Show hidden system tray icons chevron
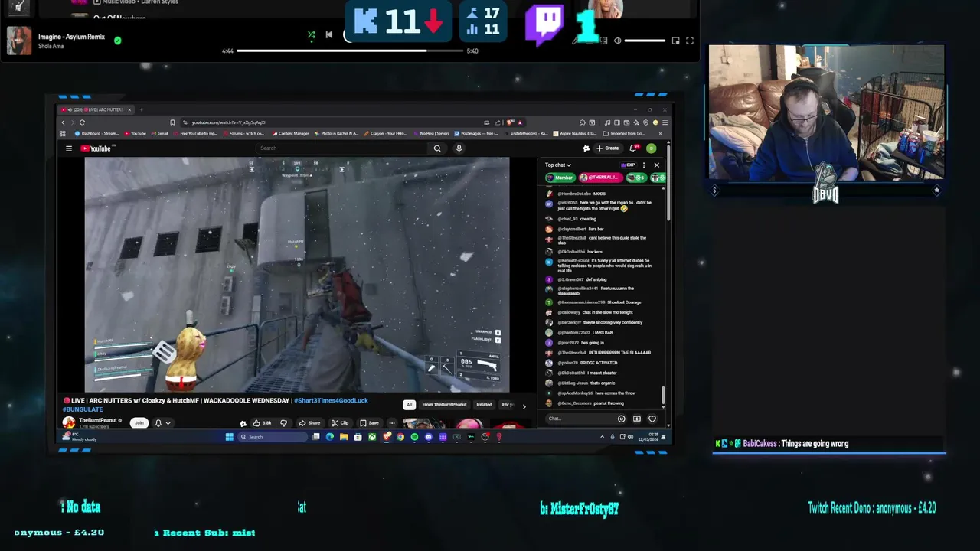 pyautogui.click(x=602, y=437)
